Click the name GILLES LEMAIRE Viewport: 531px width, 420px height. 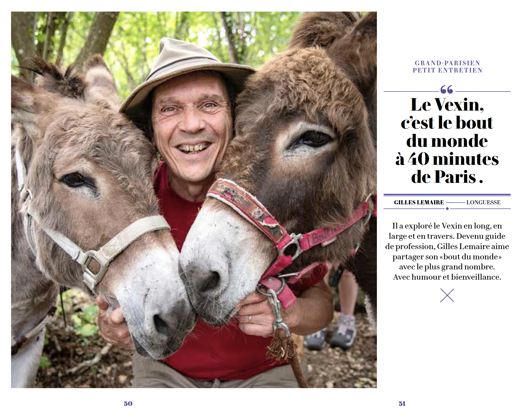pos(419,203)
